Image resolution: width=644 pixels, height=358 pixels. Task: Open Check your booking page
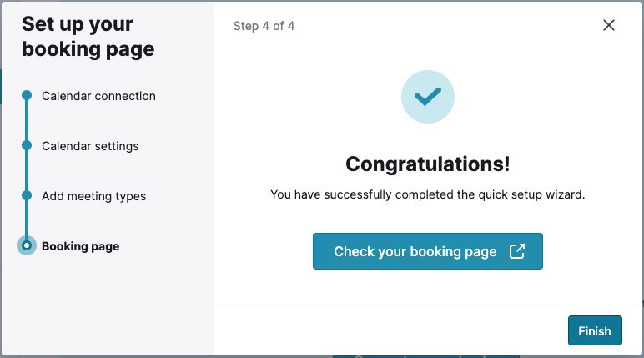pyautogui.click(x=415, y=251)
